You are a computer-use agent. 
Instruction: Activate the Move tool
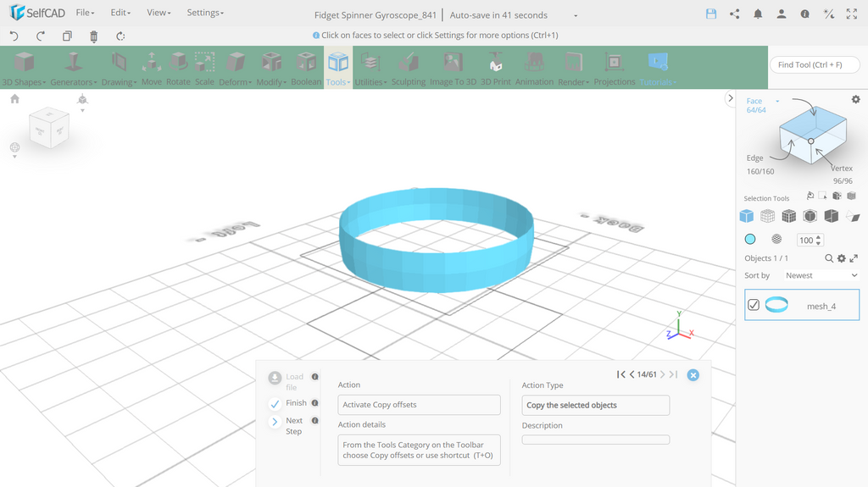151,68
